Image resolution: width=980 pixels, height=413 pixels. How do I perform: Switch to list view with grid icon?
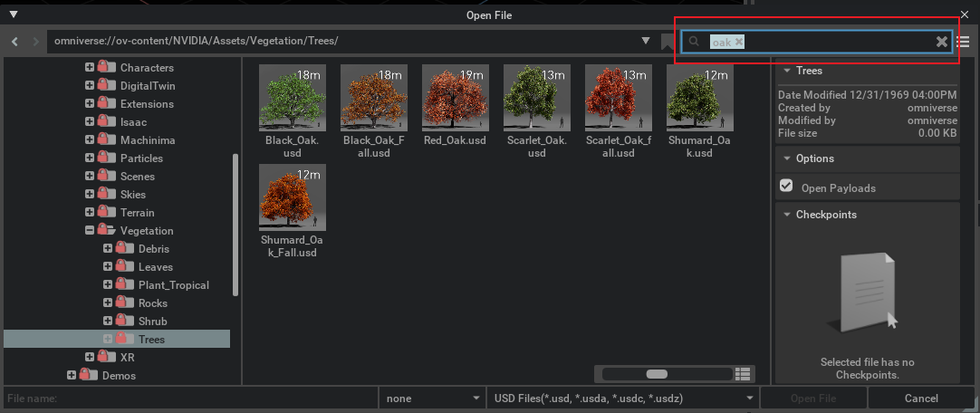tap(743, 374)
